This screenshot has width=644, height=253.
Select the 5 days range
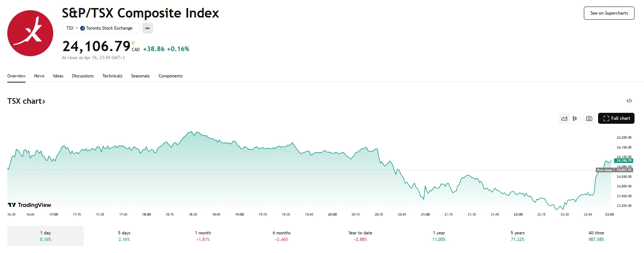pyautogui.click(x=124, y=236)
